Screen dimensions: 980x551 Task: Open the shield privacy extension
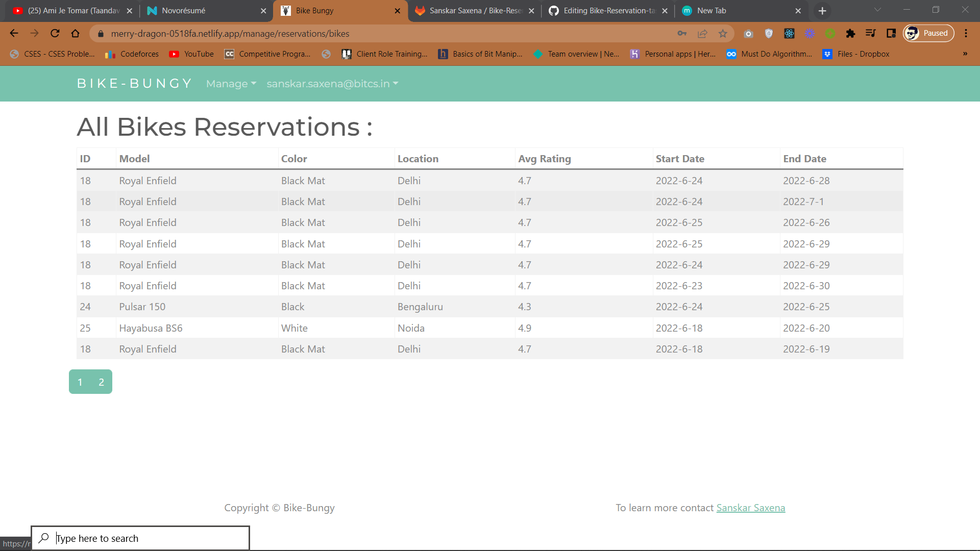tap(769, 33)
